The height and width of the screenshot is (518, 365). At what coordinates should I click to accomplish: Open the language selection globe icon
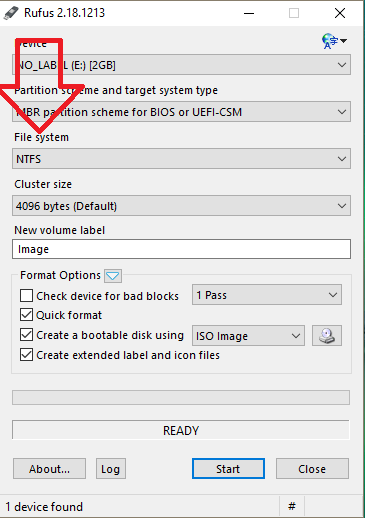[334, 41]
